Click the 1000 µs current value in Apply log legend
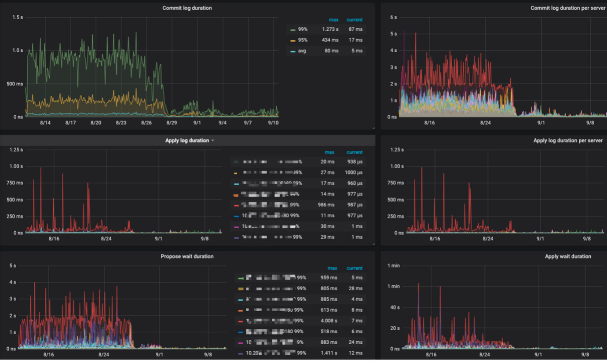This screenshot has height=364, width=607. [x=354, y=172]
